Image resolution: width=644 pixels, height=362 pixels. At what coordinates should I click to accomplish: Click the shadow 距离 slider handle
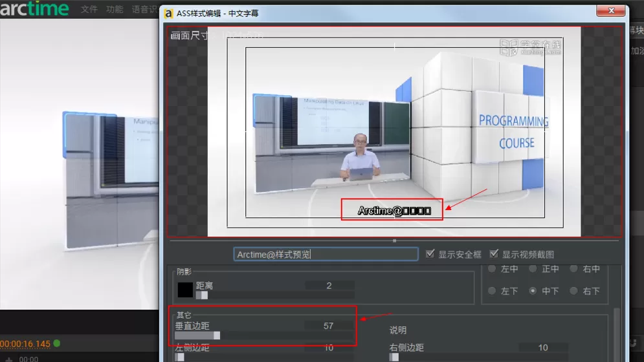click(204, 295)
